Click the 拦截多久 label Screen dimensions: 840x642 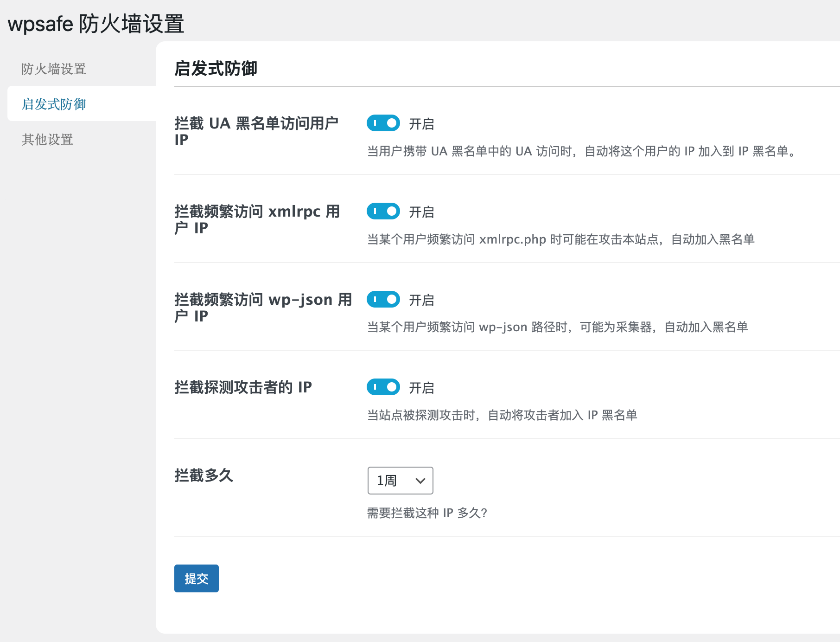pyautogui.click(x=204, y=475)
